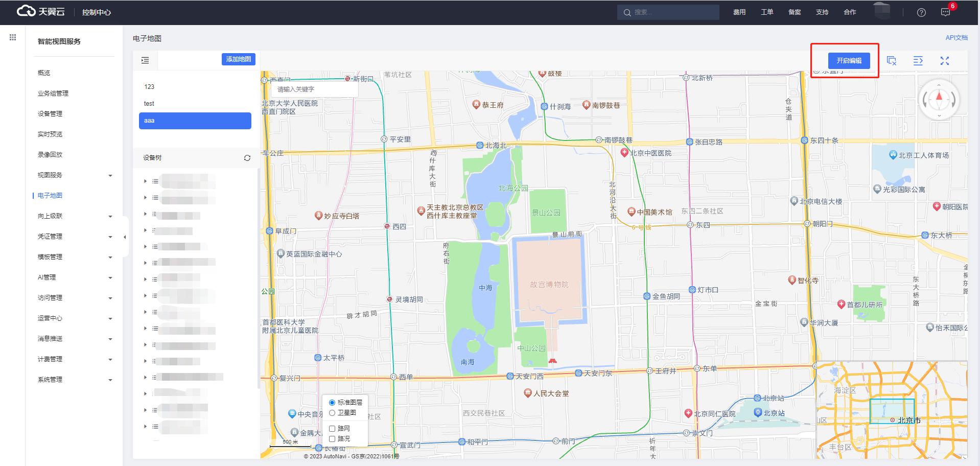980x466 pixels.
Task: Expand the 视图服务 sidebar menu
Action: 74,175
